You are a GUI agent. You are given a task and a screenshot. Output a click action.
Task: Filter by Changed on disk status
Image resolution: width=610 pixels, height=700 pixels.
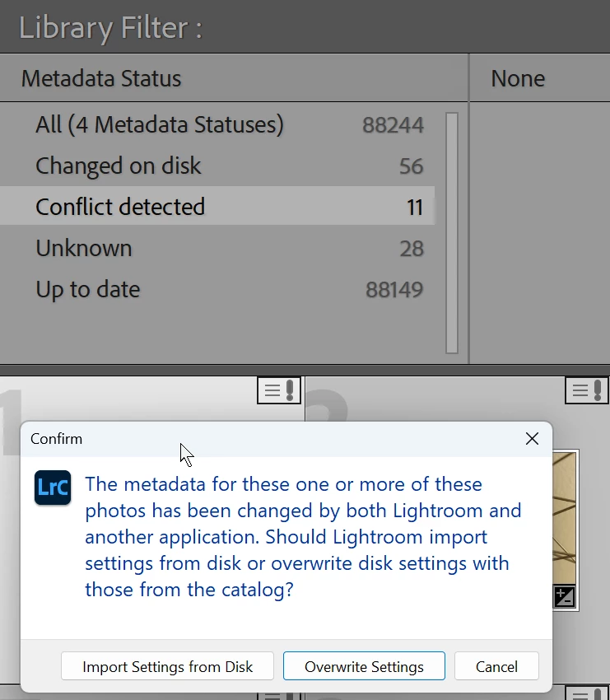(119, 166)
